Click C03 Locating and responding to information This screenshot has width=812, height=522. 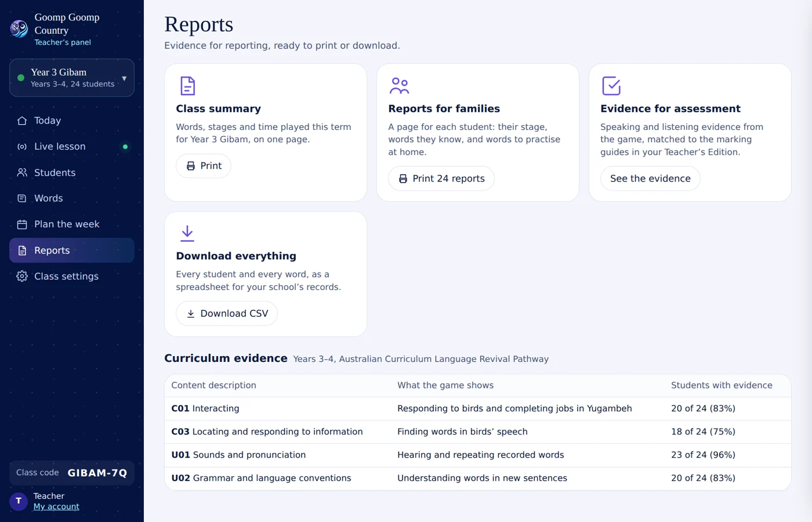(267, 432)
